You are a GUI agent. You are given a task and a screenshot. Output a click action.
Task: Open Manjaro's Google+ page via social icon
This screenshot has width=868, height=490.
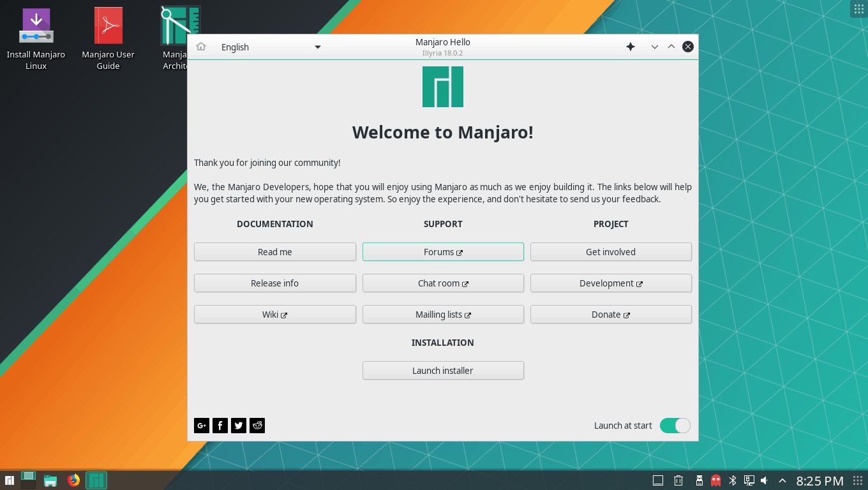tap(201, 425)
